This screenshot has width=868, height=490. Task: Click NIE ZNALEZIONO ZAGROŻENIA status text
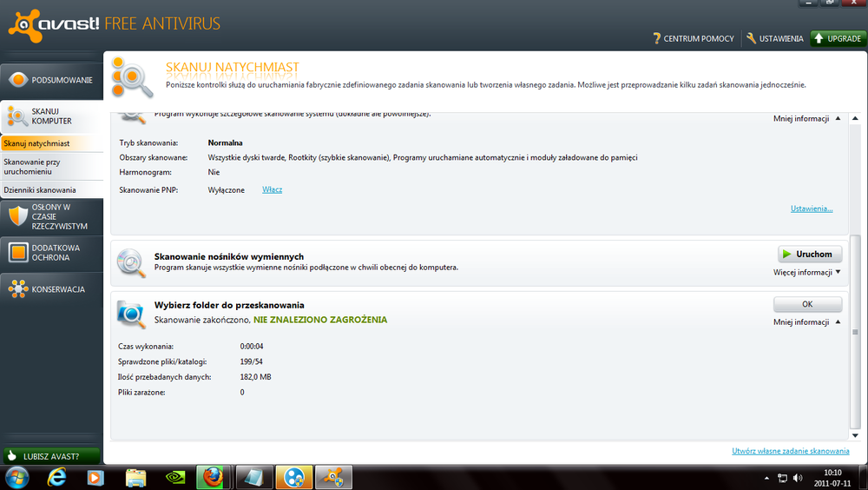(x=320, y=320)
